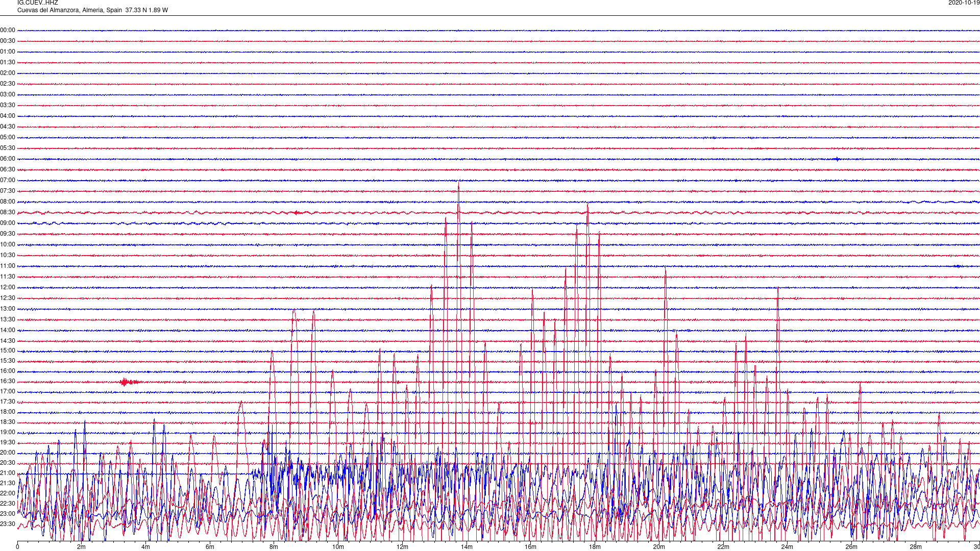The height and width of the screenshot is (551, 980).
Task: Click the 28m axis tick label
Action: pos(916,547)
